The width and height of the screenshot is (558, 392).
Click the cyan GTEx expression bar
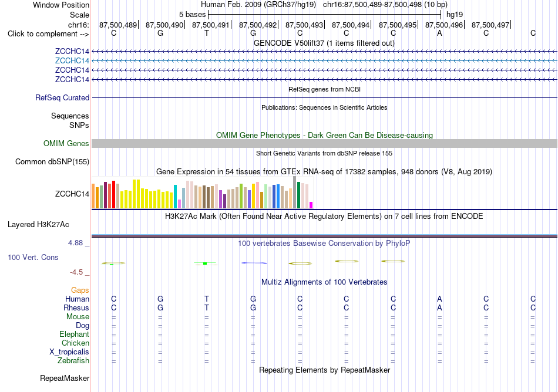[x=176, y=197]
